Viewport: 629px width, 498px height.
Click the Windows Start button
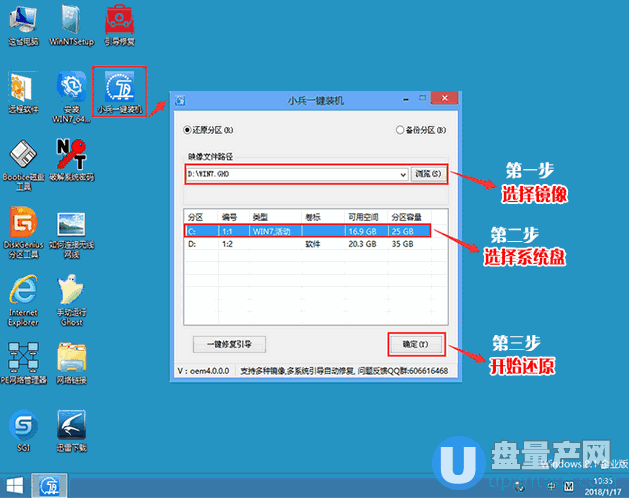[x=14, y=487]
